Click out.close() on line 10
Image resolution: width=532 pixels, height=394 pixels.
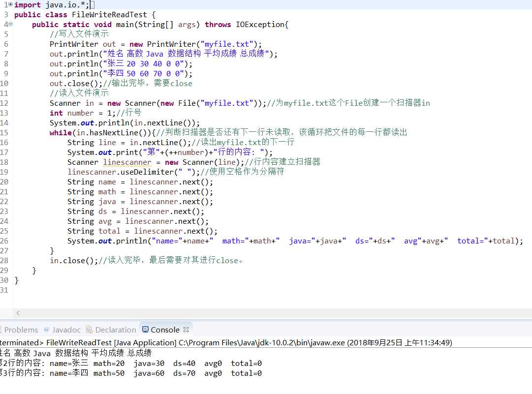point(76,84)
